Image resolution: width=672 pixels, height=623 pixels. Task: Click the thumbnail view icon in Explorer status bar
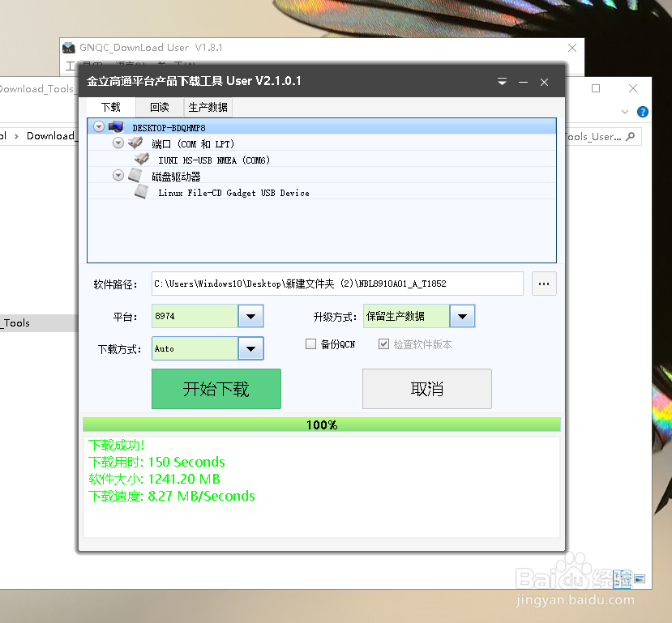[x=640, y=579]
